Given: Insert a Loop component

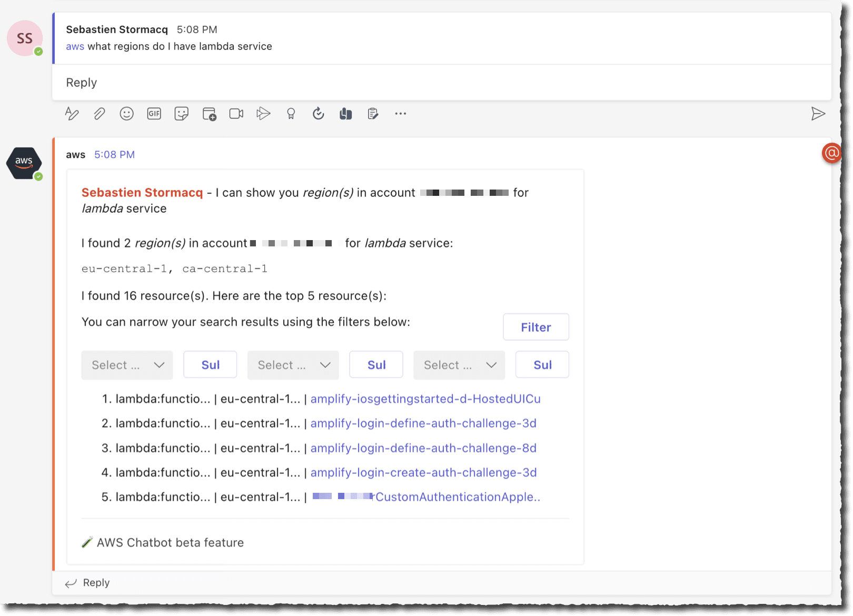Looking at the screenshot, I should tap(345, 113).
